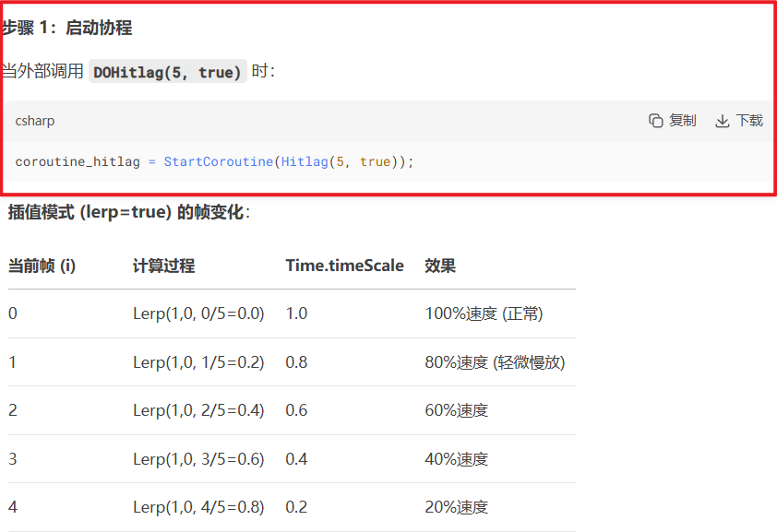This screenshot has height=532, width=777.
Task: Click timeScale value 0.2
Action: [x=296, y=507]
